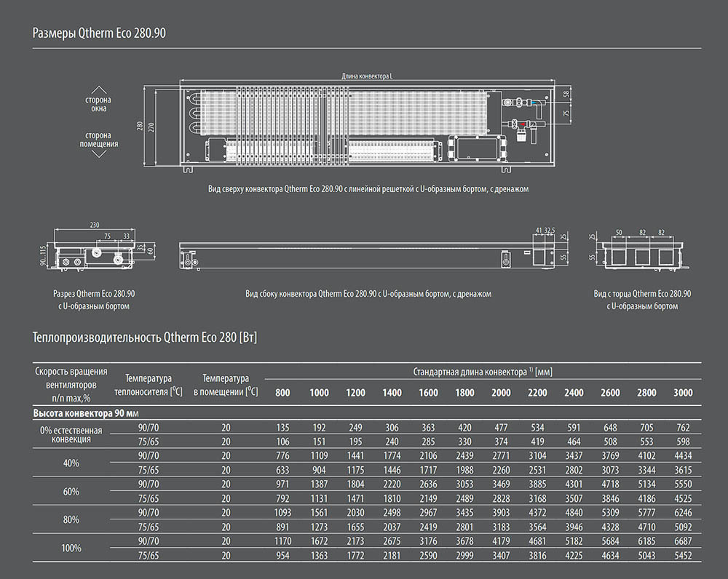
Task: Click the 1400 length column header
Action: click(x=392, y=393)
